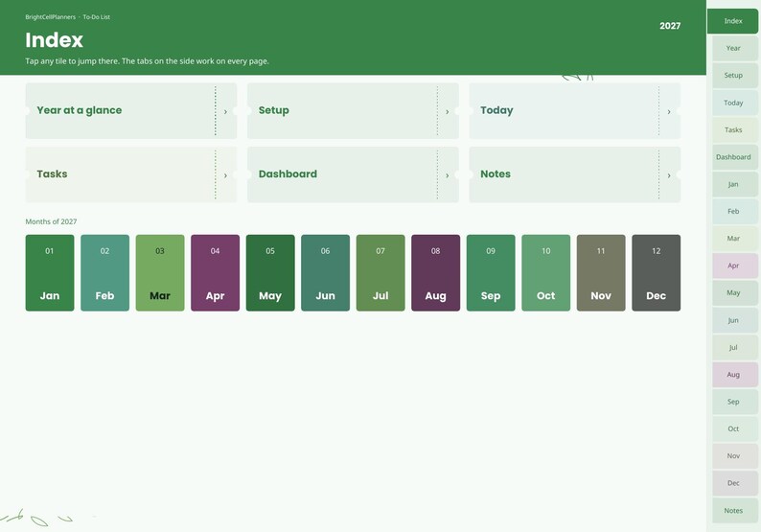The image size is (761, 532).
Task: Jump to the 09 Sep month tile
Action: [x=491, y=273]
